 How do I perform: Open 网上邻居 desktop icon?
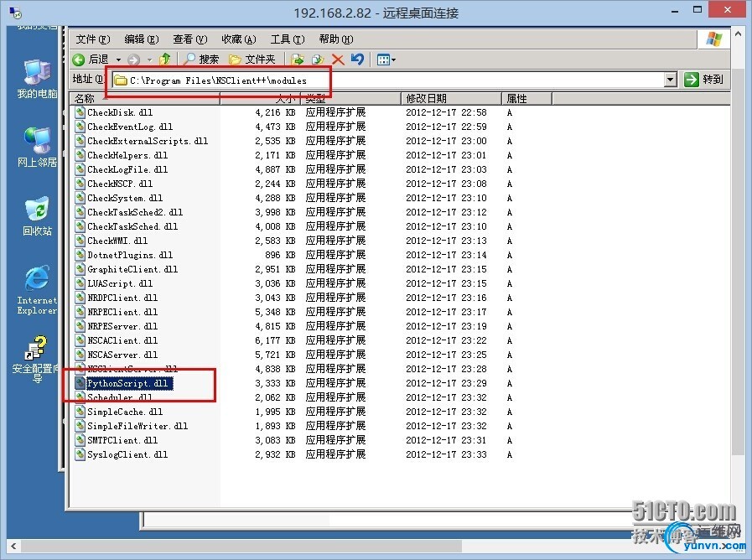click(37, 148)
